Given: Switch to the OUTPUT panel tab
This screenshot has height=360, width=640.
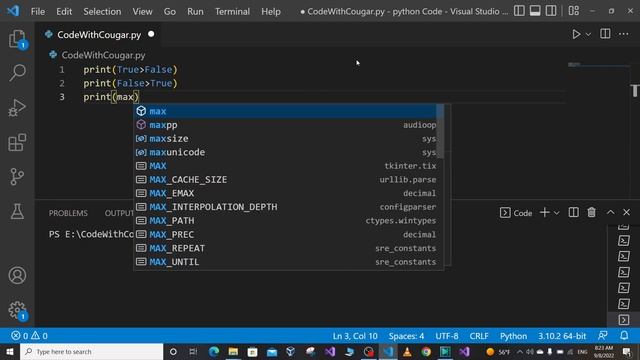Looking at the screenshot, I should click(119, 213).
